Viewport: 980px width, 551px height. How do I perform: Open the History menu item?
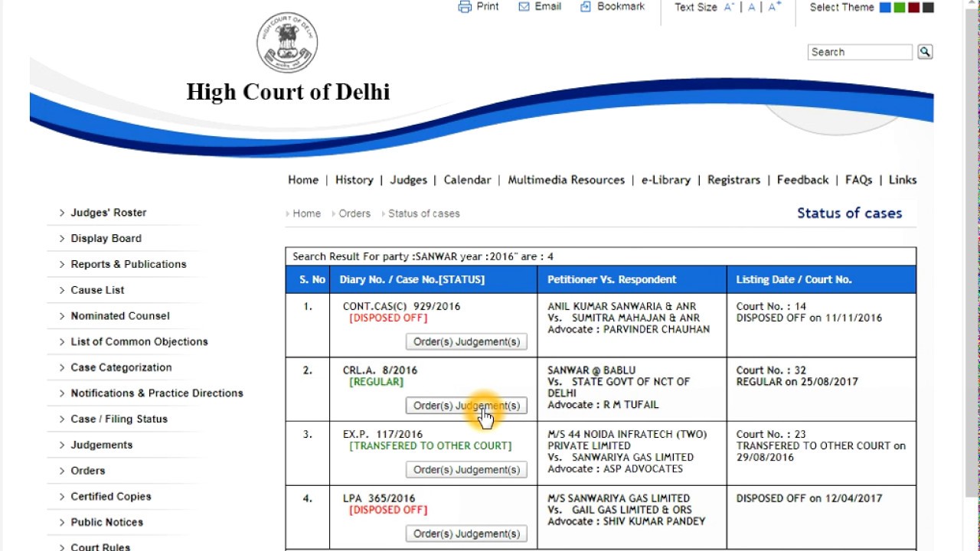click(x=354, y=180)
